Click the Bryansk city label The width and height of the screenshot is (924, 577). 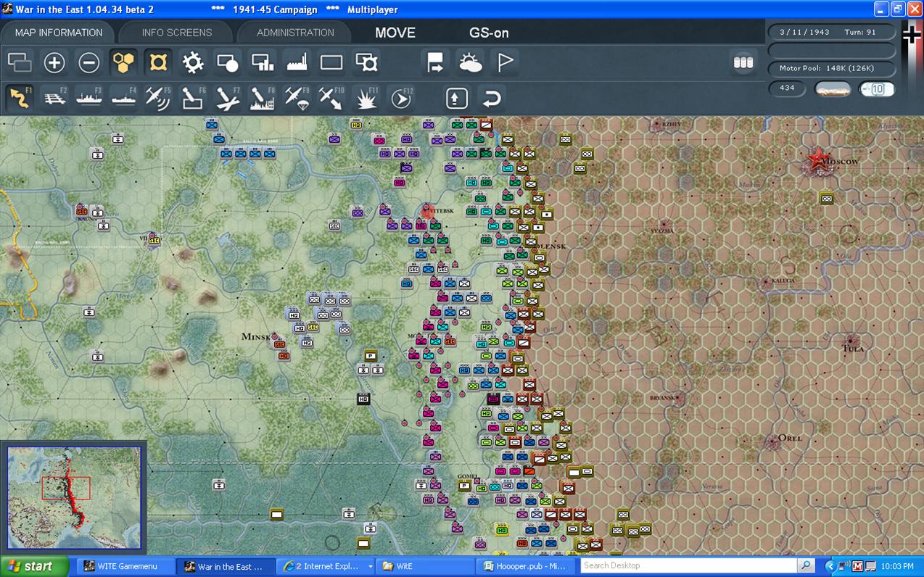(x=662, y=398)
